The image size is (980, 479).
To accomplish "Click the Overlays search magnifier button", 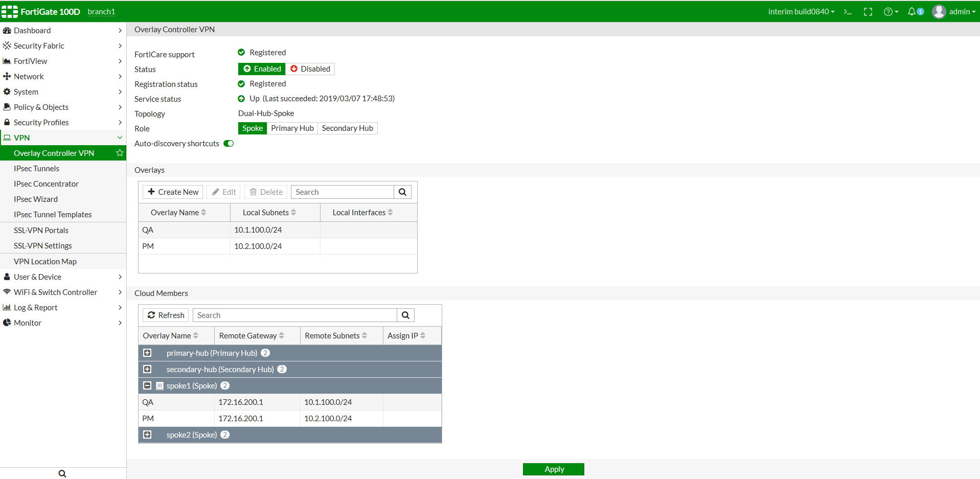I will 402,192.
